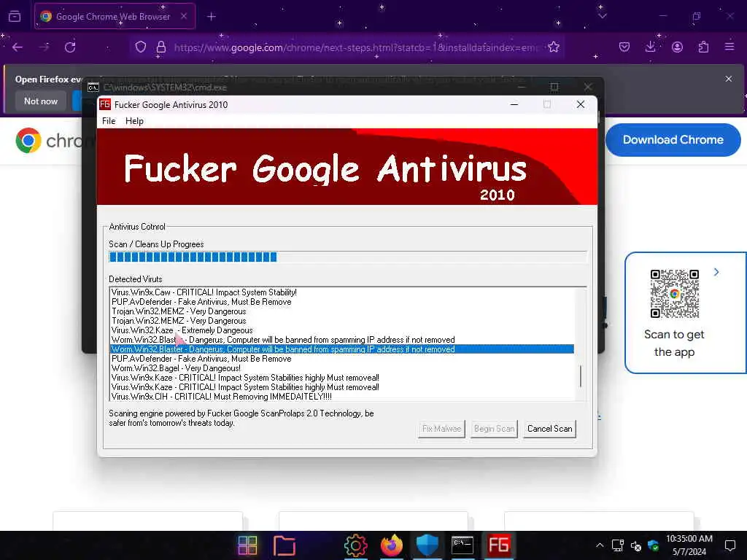This screenshot has height=560, width=747.
Task: Open a new Firefox tab
Action: (x=211, y=17)
